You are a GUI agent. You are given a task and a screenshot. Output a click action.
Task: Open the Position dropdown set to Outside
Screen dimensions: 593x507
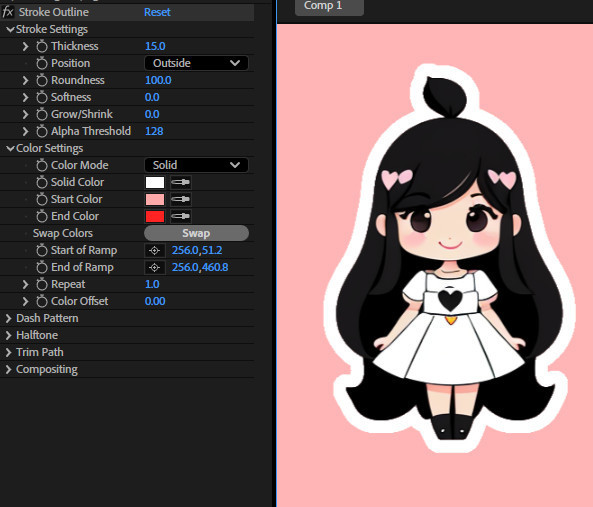tap(196, 63)
